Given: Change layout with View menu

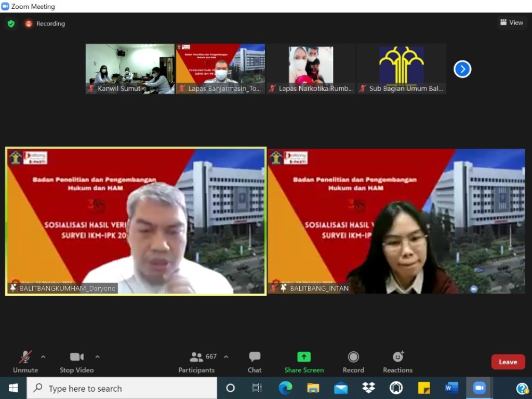Looking at the screenshot, I should (511, 22).
